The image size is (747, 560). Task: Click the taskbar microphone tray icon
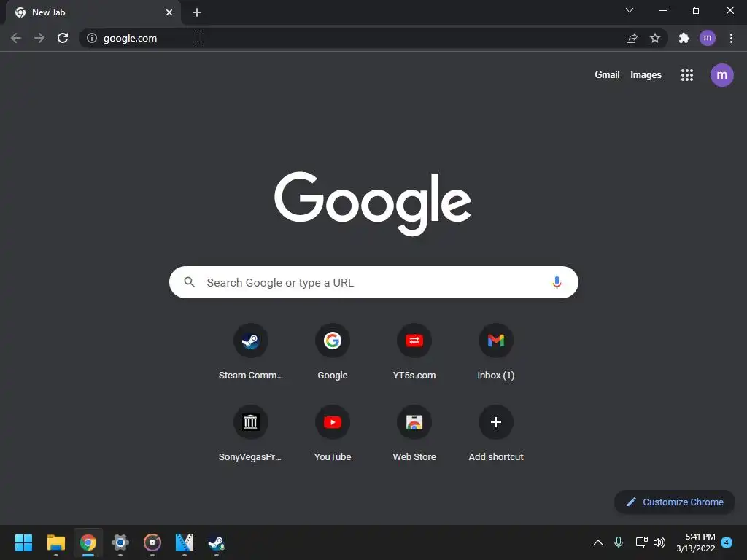coord(619,542)
